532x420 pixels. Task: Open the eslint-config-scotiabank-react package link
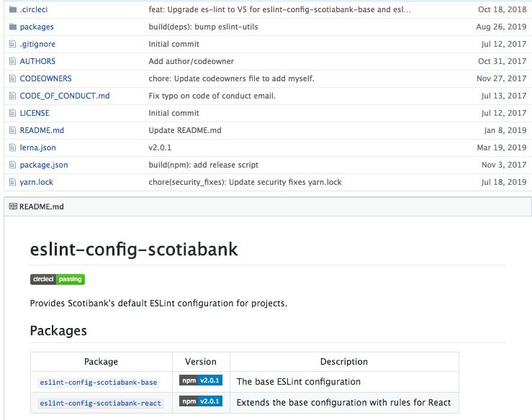point(101,403)
